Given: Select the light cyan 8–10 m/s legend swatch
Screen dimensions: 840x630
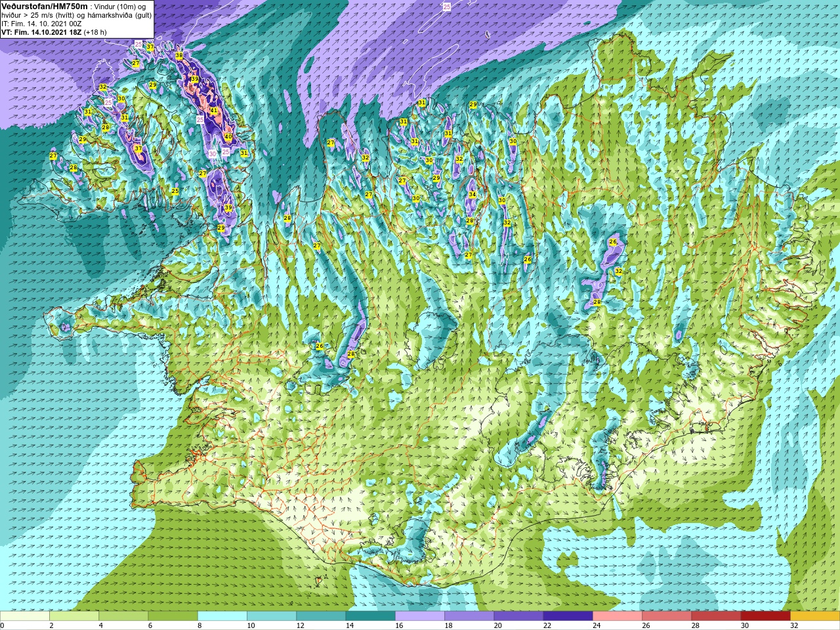Looking at the screenshot, I should tap(222, 616).
